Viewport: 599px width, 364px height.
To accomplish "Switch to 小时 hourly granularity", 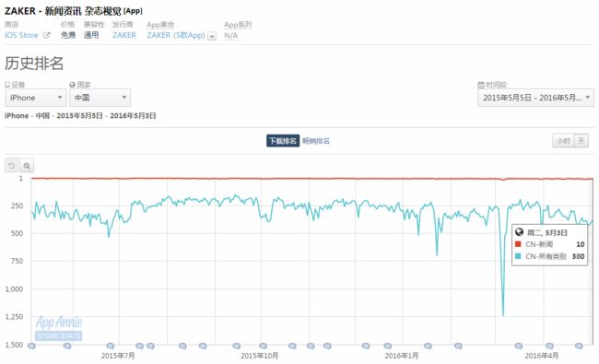I will 563,141.
